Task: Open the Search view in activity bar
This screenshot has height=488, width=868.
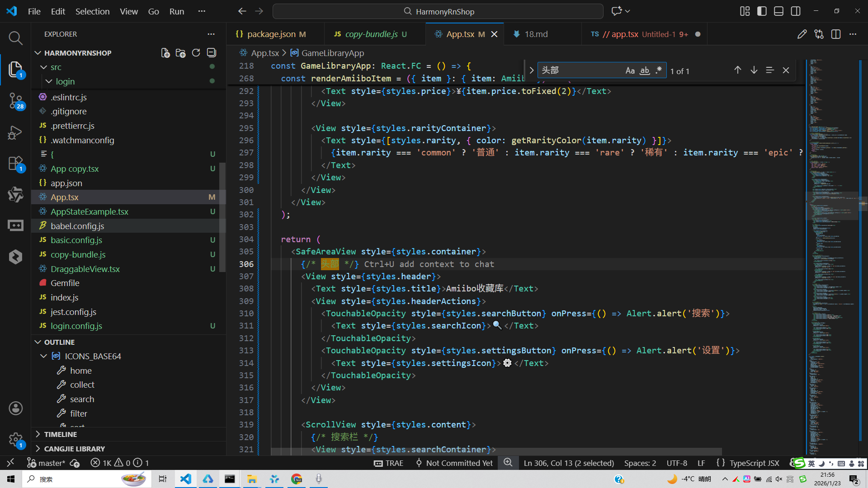Action: click(15, 38)
